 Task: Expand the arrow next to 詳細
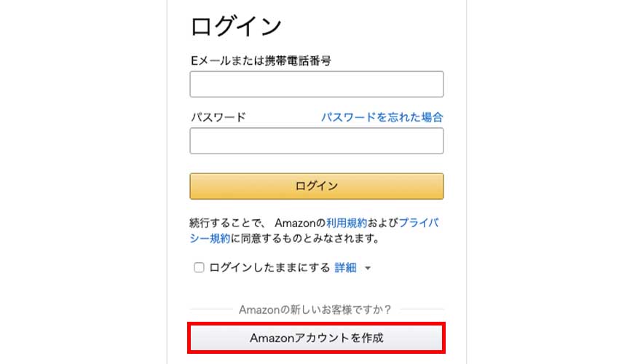[x=368, y=269]
